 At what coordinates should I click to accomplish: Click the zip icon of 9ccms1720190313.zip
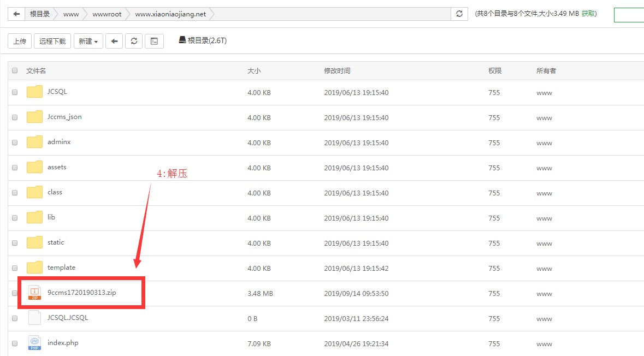pos(34,293)
